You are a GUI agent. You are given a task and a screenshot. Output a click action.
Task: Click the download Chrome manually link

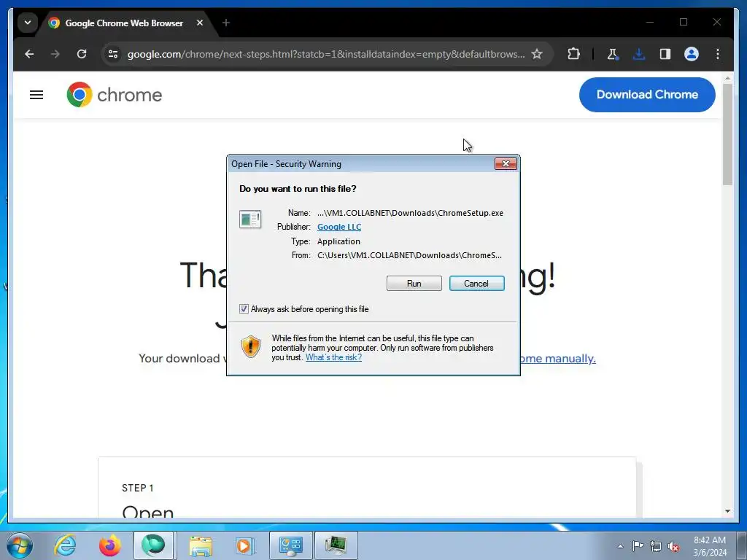tap(557, 359)
